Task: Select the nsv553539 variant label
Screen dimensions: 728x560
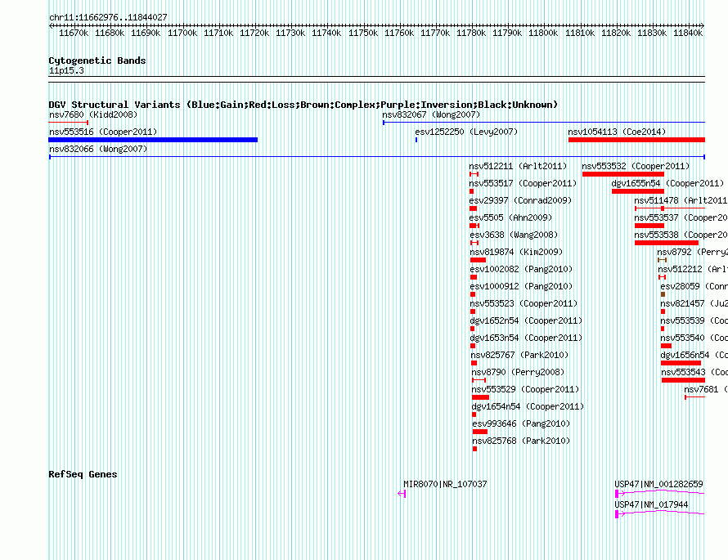Action: pos(694,320)
